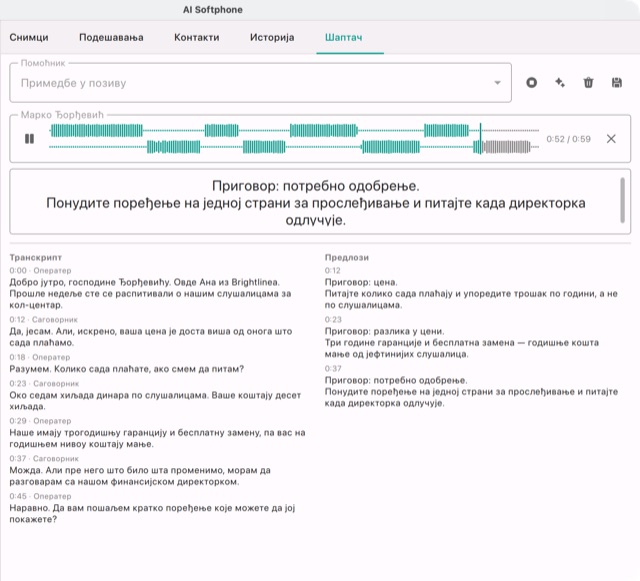Select the suggestion Приговор: разлика у цени.
The image size is (640, 581).
[x=384, y=331]
